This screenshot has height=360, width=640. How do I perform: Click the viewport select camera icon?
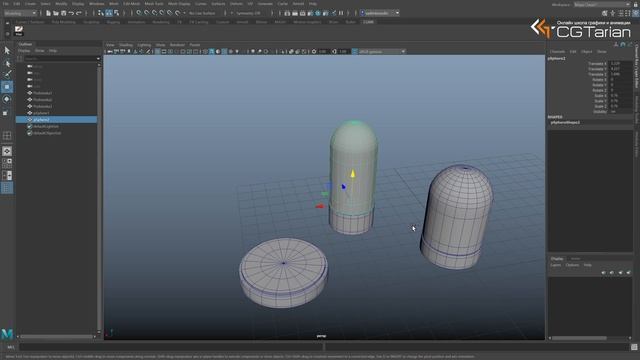(x=110, y=52)
